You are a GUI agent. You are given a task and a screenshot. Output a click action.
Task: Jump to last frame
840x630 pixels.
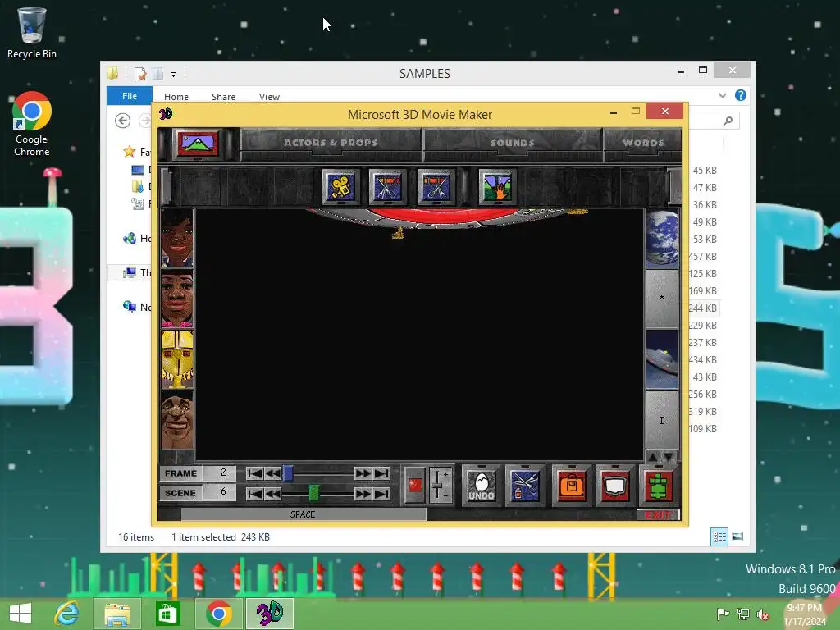[x=381, y=473]
